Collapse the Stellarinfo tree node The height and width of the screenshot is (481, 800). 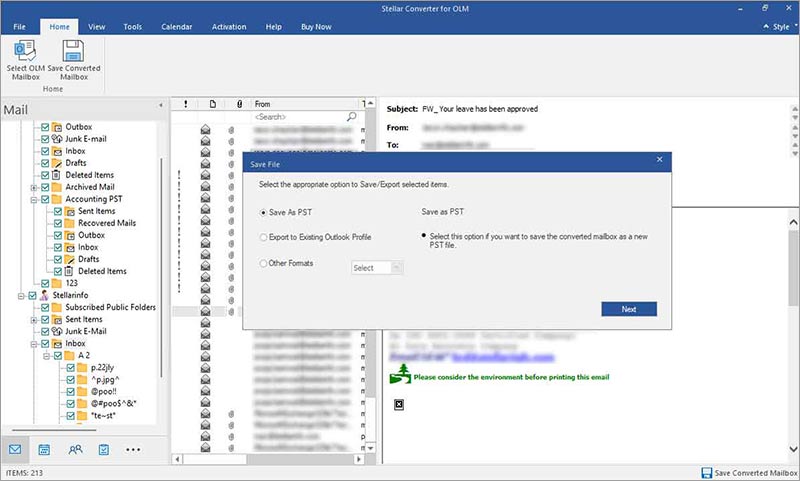pos(21,295)
